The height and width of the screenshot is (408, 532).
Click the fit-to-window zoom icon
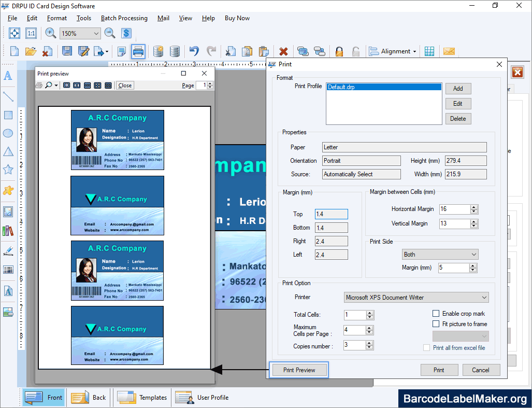click(15, 33)
